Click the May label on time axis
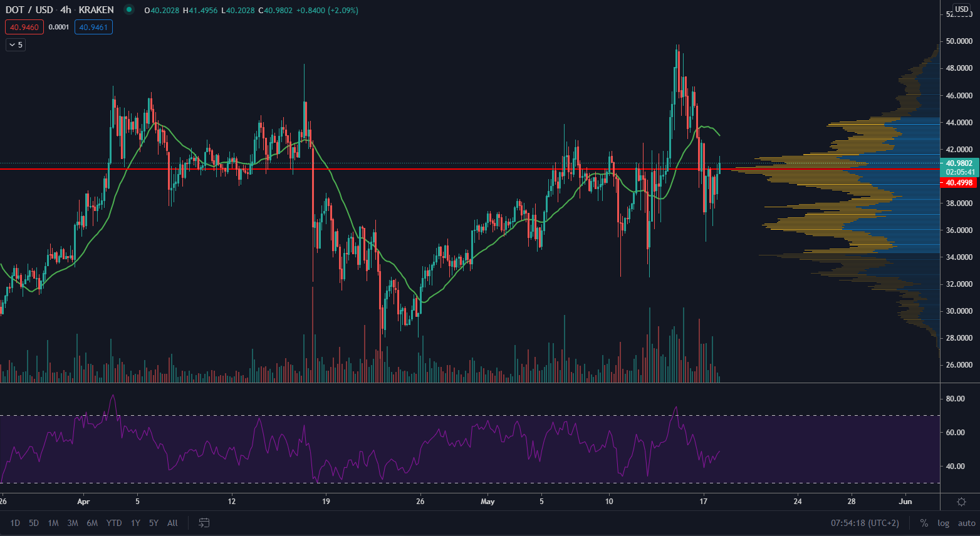 (x=487, y=502)
